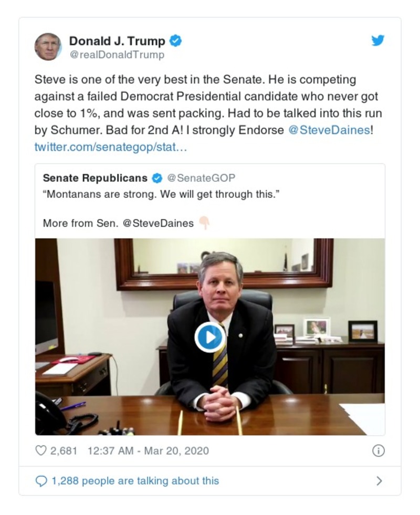Follow the twitter.com/senategop/stat… link

(x=110, y=146)
